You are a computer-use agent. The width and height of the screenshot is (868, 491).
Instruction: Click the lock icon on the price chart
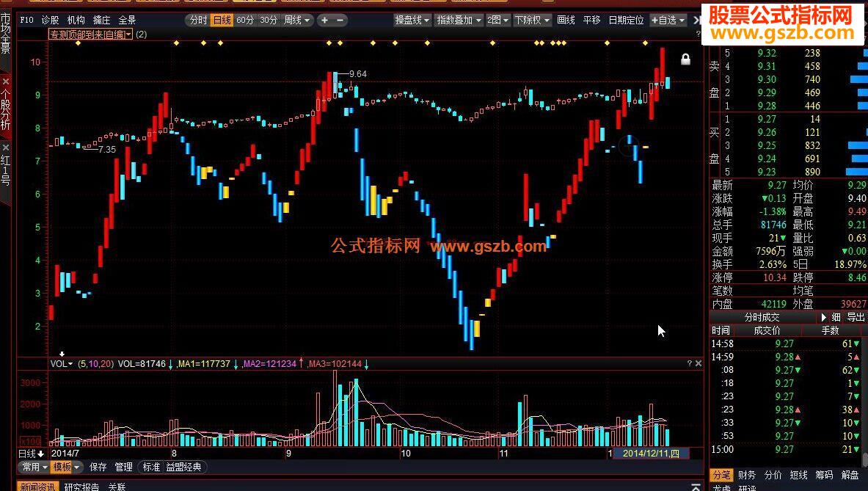click(x=685, y=59)
